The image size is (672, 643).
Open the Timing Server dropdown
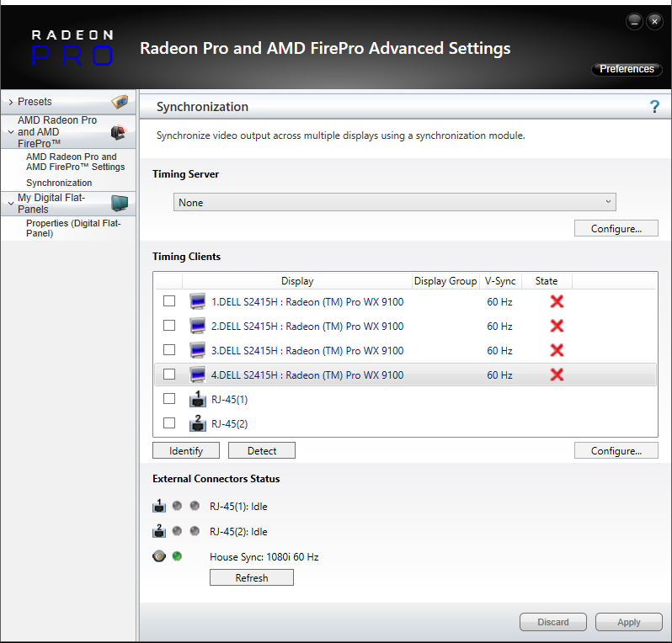(x=395, y=202)
